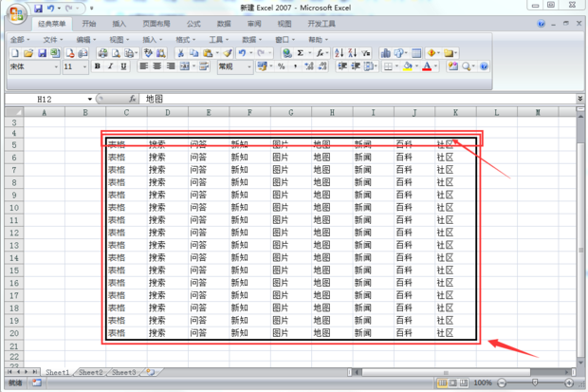Align text right
588x392 pixels.
(x=171, y=66)
